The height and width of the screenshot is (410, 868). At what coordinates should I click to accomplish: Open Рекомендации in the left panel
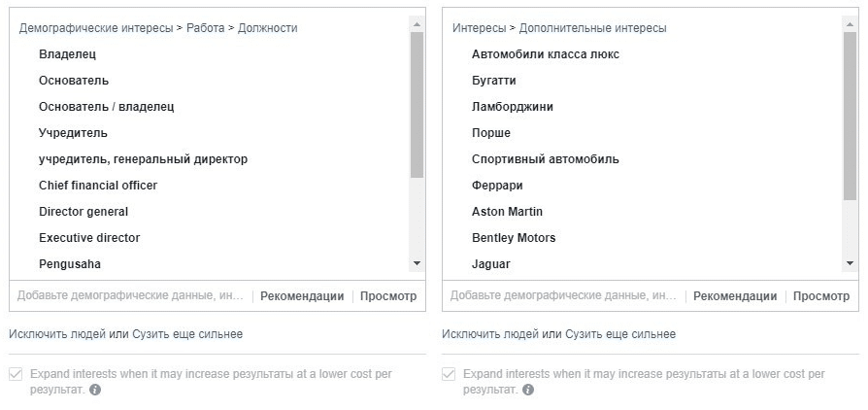click(x=302, y=296)
